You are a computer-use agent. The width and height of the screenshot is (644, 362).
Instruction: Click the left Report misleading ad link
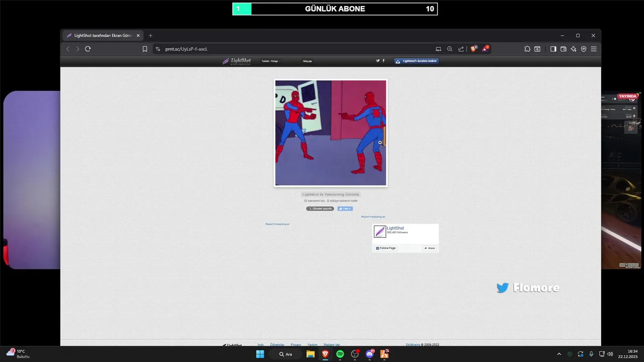coord(277,224)
